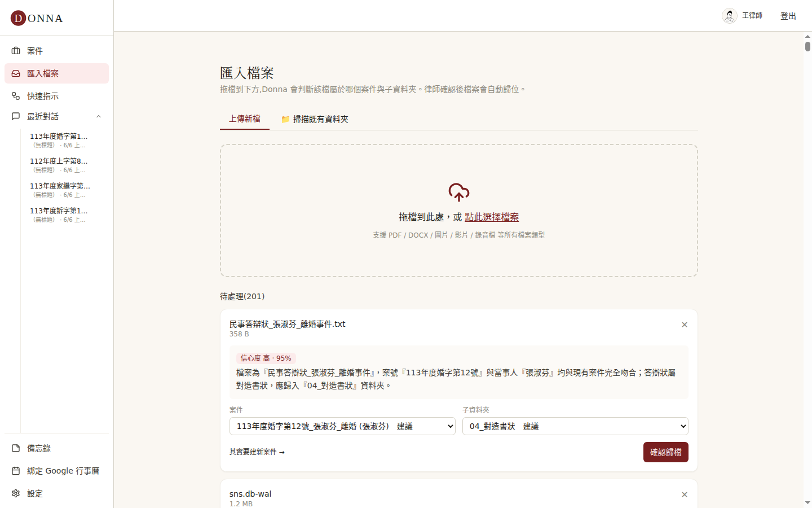This screenshot has width=812, height=508.
Task: Click the note icon beside 備忘錄
Action: pos(16,448)
